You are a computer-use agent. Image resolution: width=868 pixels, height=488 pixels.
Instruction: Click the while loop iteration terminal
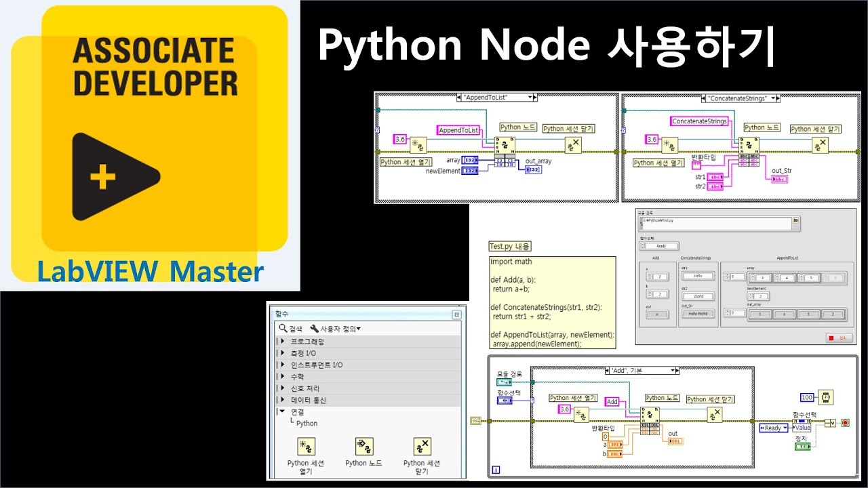(496, 469)
